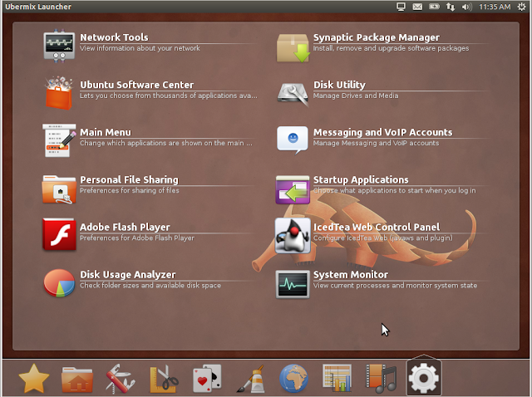Click 'Check folder sizes and available disk space'
532x397 pixels.
click(x=150, y=286)
